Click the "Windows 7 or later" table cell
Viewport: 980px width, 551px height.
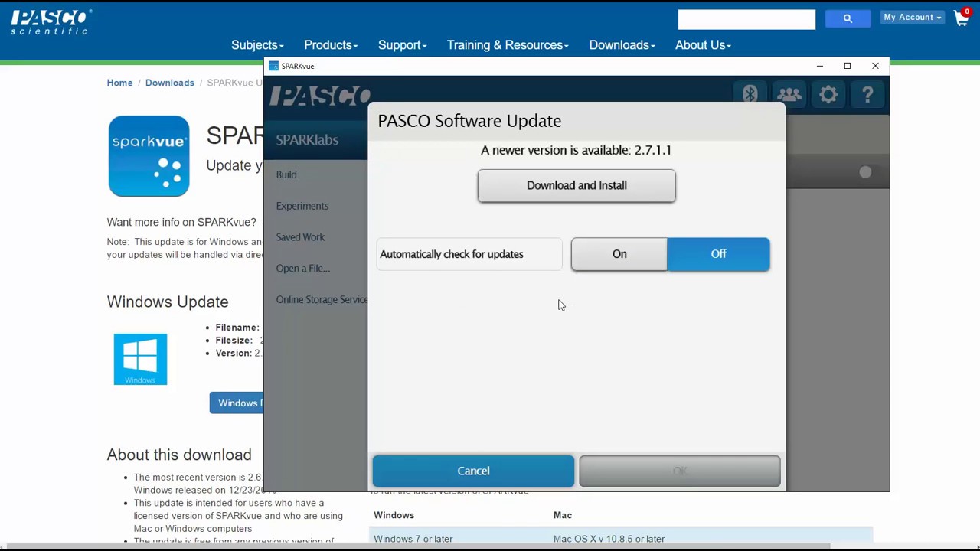pyautogui.click(x=413, y=539)
